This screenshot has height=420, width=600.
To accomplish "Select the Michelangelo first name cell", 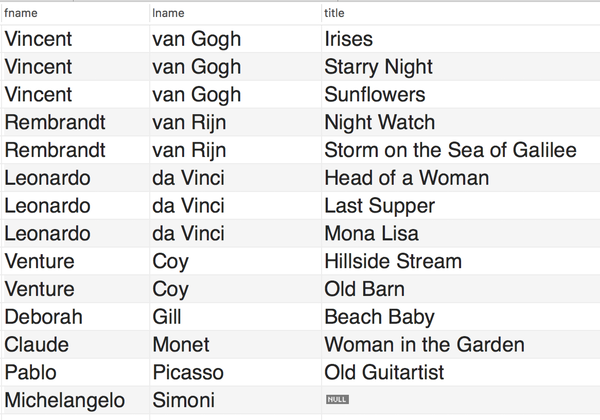I will point(65,400).
